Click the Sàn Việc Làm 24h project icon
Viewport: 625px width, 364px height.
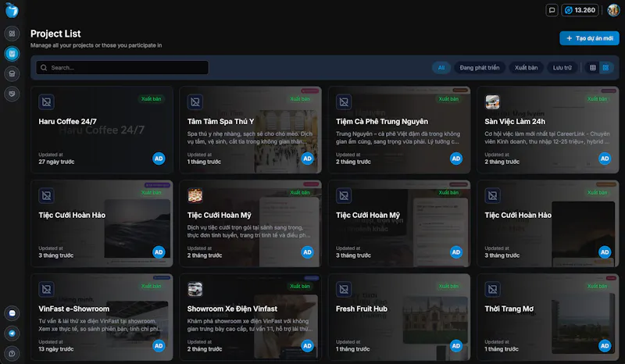(x=492, y=102)
